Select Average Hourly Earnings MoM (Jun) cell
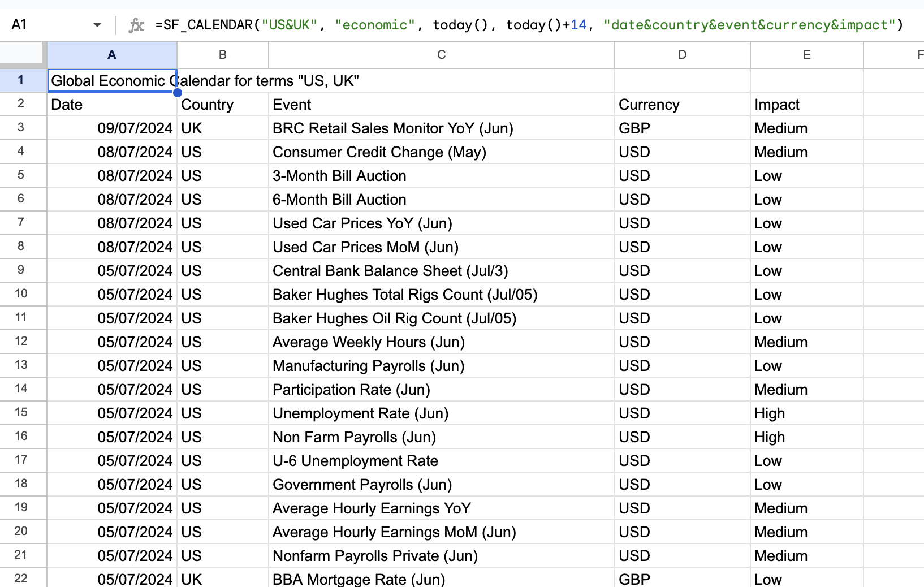Screen dimensions: 924x587 click(442, 532)
